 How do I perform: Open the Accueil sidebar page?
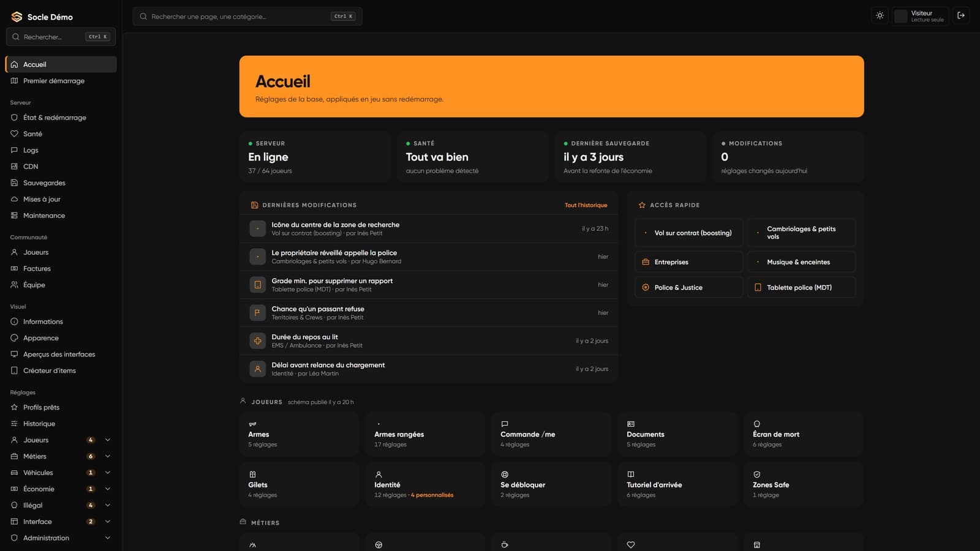61,64
